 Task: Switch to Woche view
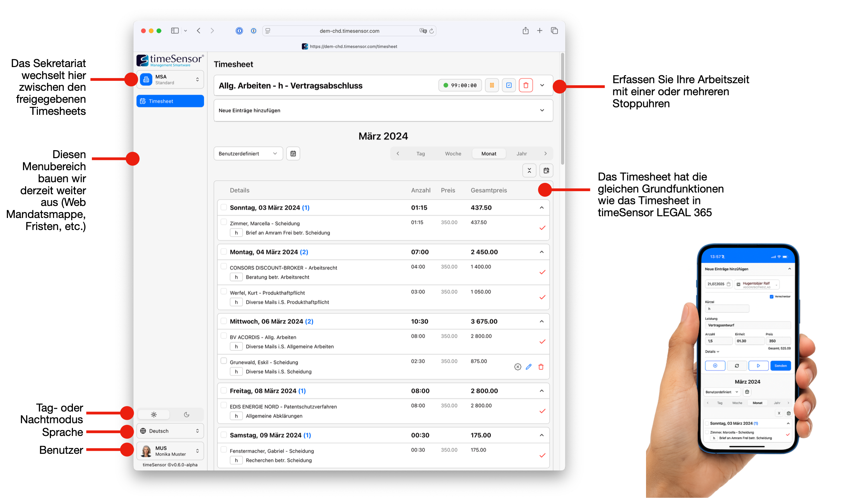click(x=453, y=154)
